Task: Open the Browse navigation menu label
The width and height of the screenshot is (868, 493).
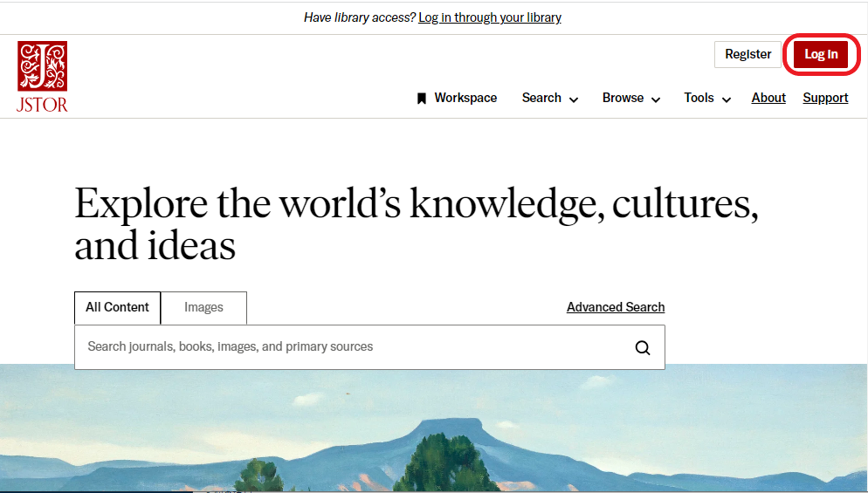Action: click(623, 98)
